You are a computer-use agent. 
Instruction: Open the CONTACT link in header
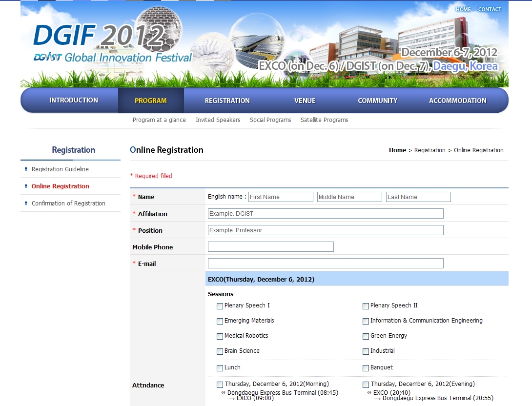(490, 9)
